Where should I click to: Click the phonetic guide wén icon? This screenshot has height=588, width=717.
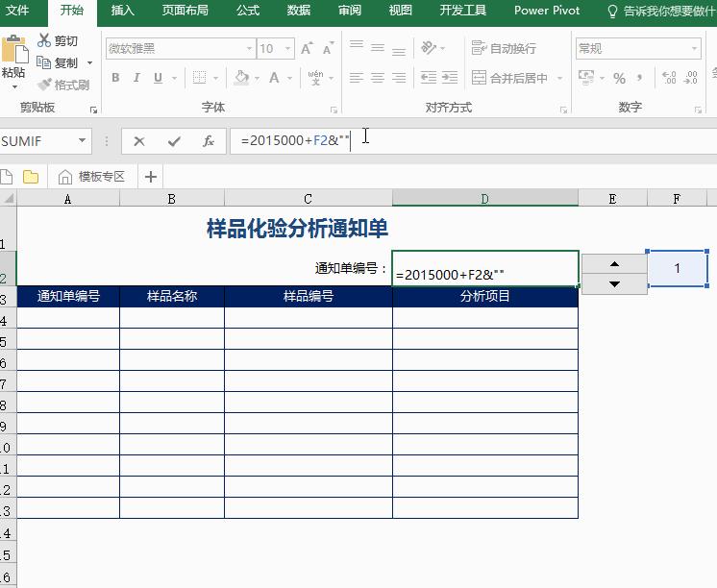click(x=315, y=78)
